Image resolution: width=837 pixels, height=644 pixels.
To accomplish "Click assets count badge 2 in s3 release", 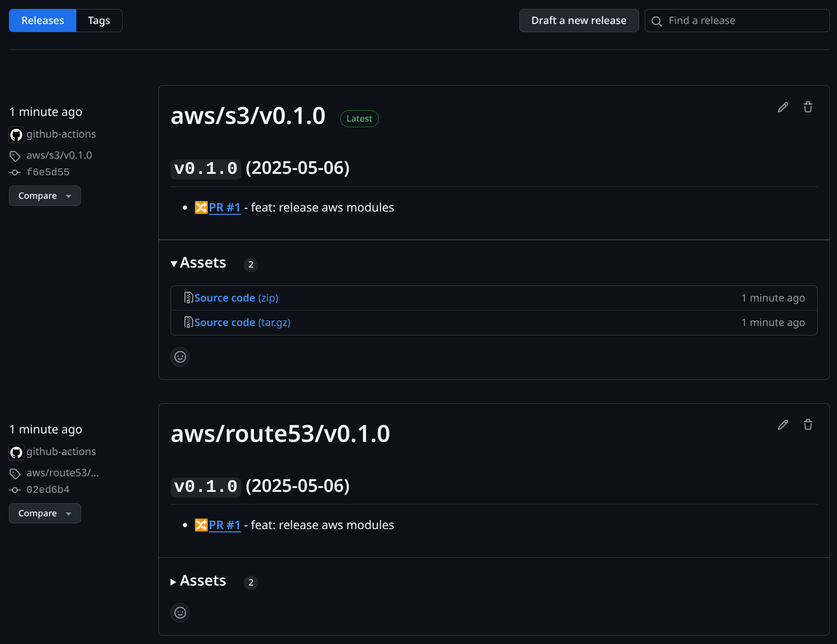I will coord(251,265).
